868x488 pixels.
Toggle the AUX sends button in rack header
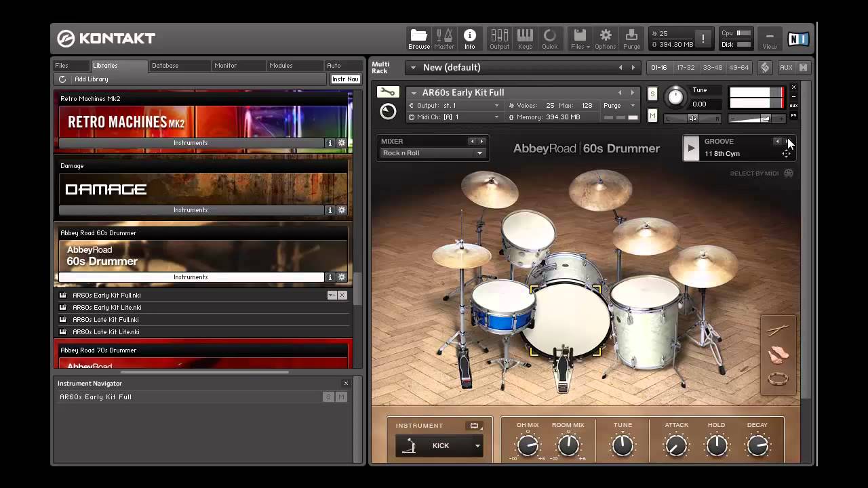click(x=786, y=68)
